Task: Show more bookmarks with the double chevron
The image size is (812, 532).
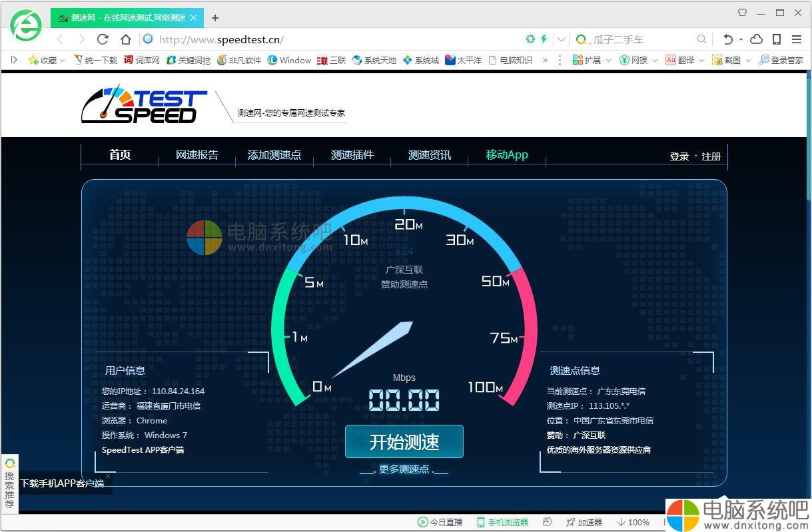Action: click(x=545, y=60)
